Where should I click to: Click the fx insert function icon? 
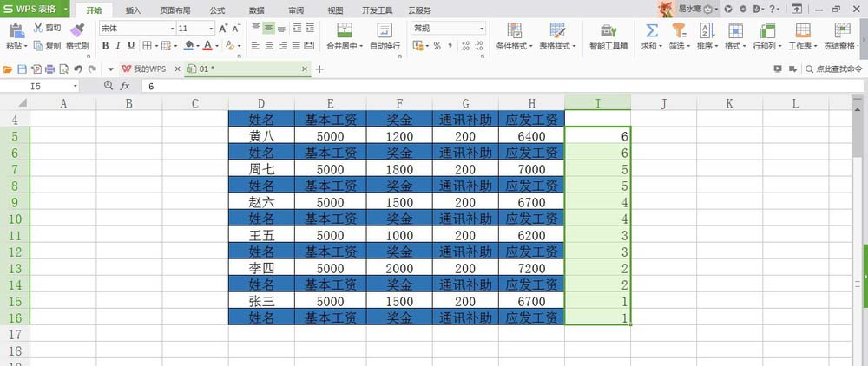point(125,86)
